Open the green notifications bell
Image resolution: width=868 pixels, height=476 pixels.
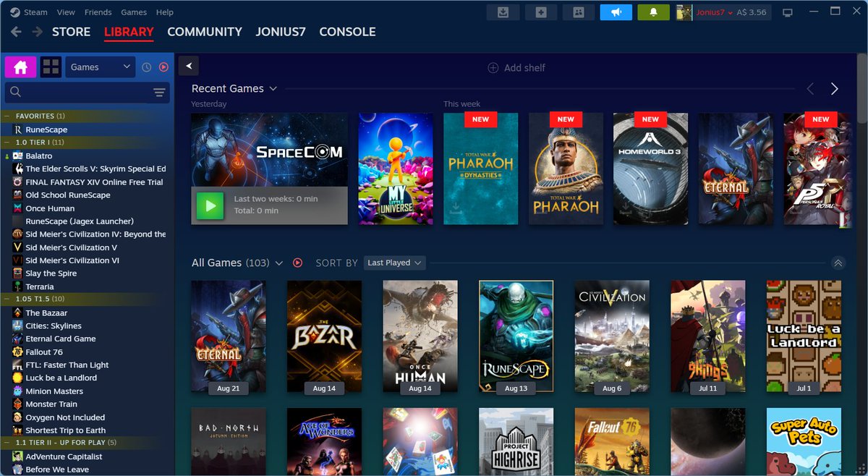(x=653, y=12)
